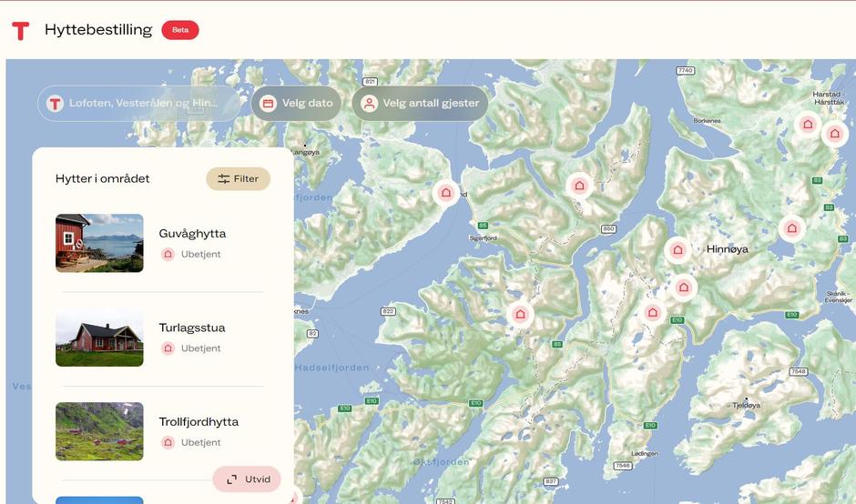
Task: Open the Trollfjordhytta cabin photo
Action: tap(99, 431)
